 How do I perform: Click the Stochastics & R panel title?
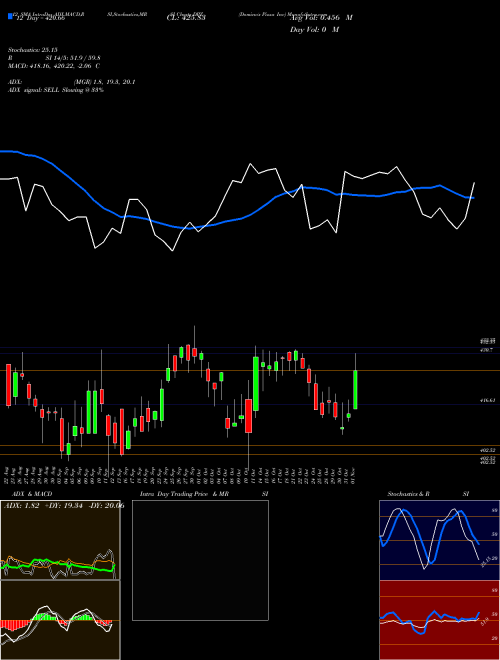coord(408,494)
